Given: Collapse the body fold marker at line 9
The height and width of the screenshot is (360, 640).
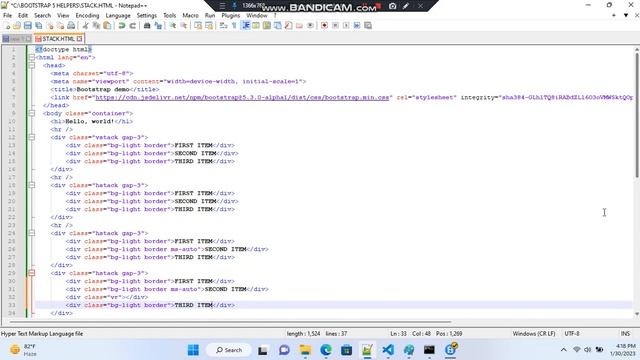Looking at the screenshot, I should click(x=31, y=113).
